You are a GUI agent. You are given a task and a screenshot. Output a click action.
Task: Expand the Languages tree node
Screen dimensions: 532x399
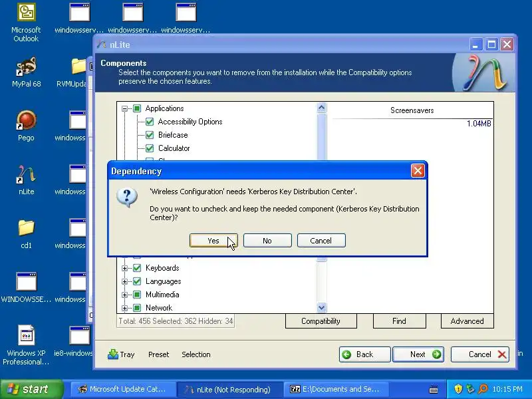coord(124,281)
